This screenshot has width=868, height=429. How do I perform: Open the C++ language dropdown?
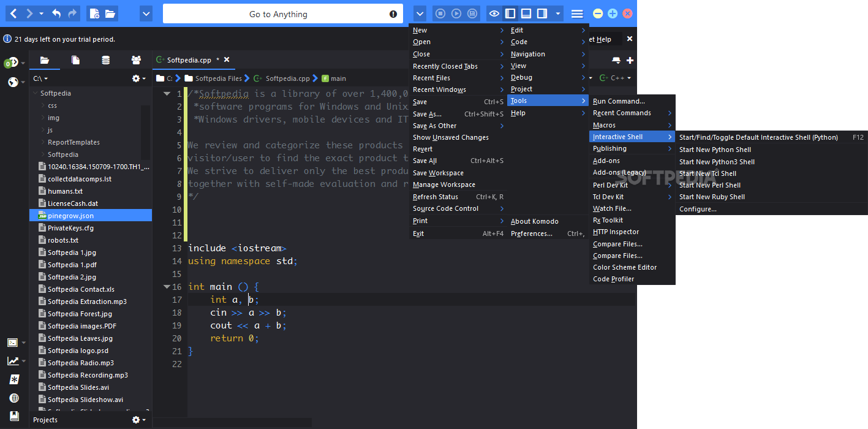(x=615, y=78)
